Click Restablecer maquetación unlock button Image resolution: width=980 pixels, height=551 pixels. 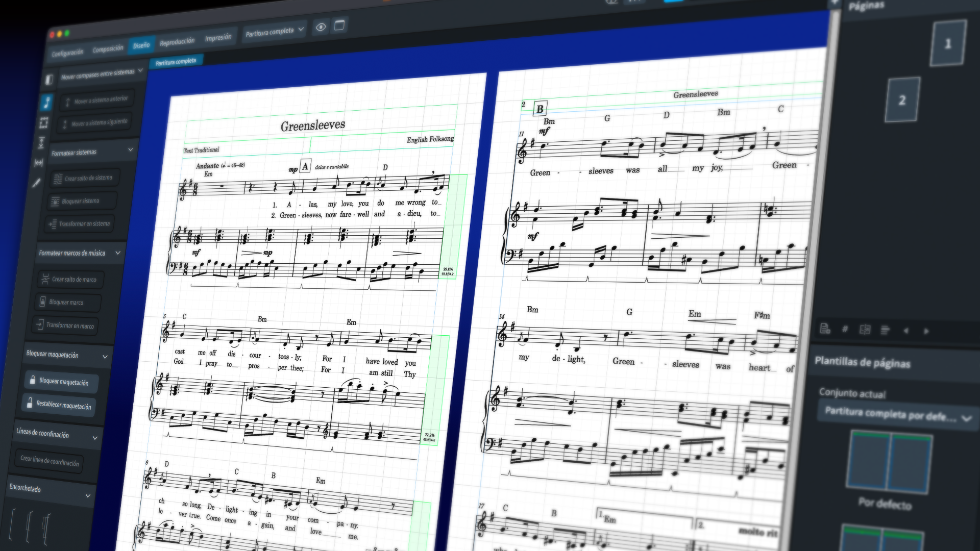59,405
